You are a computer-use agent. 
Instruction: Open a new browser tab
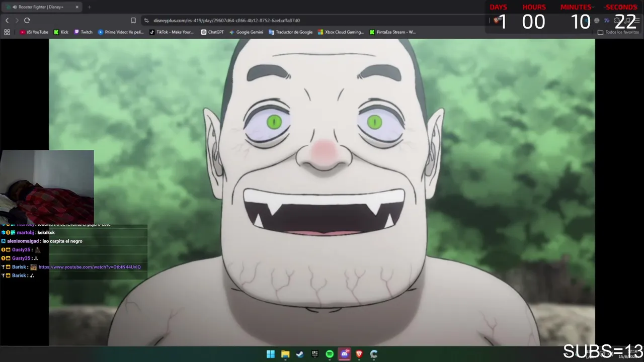pos(89,7)
